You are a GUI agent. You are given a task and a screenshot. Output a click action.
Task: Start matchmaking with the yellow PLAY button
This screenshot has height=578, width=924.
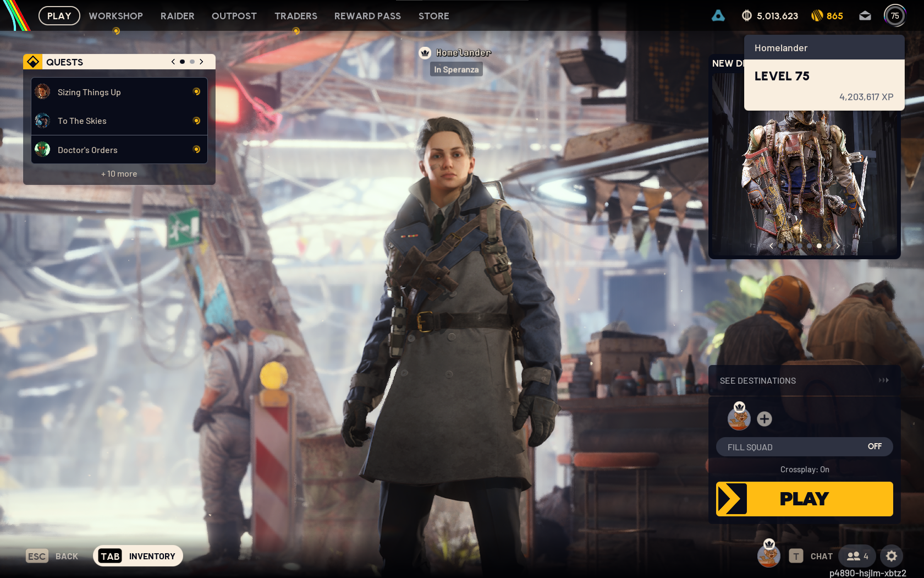click(x=805, y=499)
